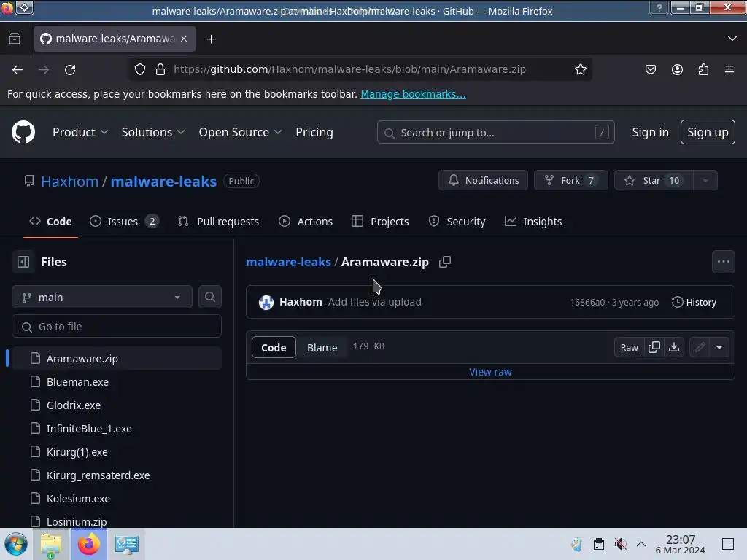Fork the repository
747x560 pixels.
coord(570,181)
